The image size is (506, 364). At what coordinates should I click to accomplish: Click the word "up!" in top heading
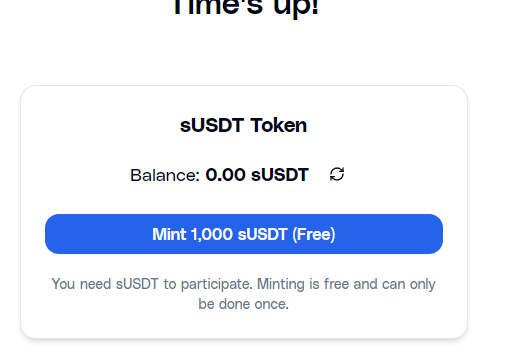(296, 7)
